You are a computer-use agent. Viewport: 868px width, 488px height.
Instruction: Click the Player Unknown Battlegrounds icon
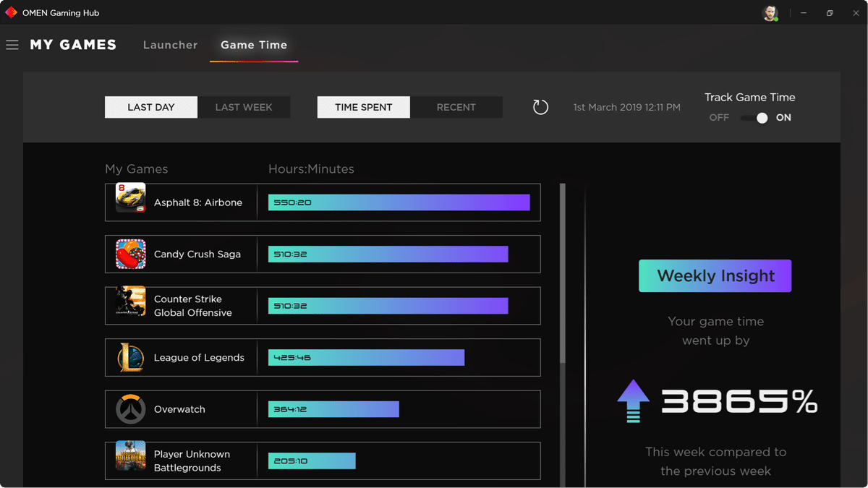[x=131, y=456]
